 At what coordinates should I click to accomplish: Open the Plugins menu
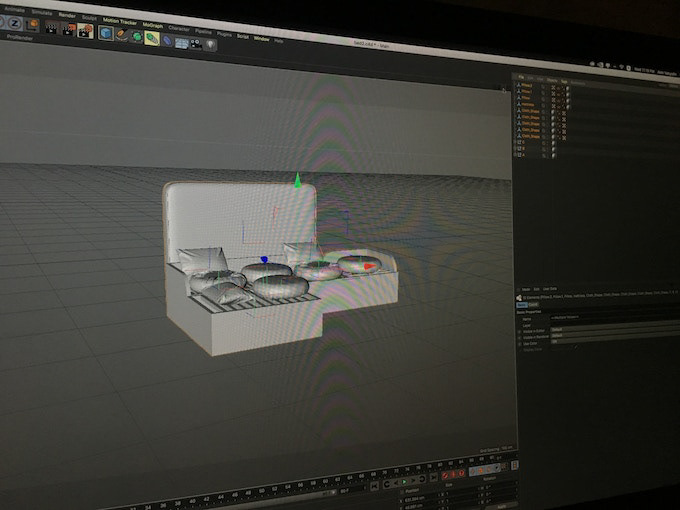coord(224,34)
